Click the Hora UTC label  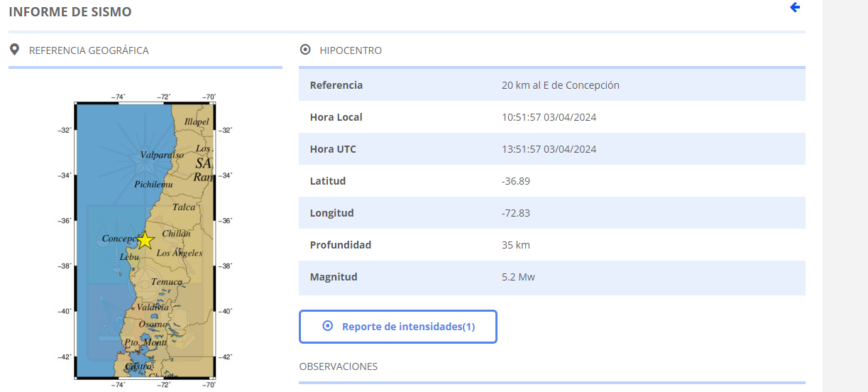[333, 149]
